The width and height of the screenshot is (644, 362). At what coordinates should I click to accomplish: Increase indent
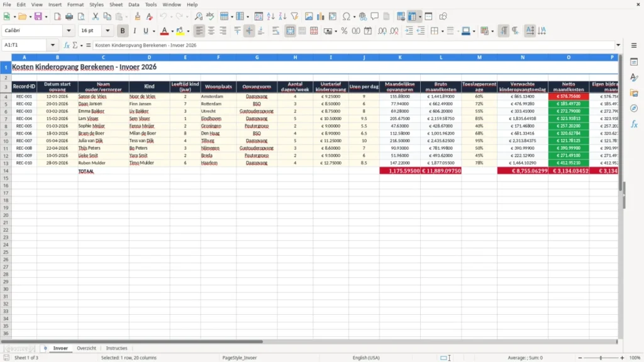409,31
